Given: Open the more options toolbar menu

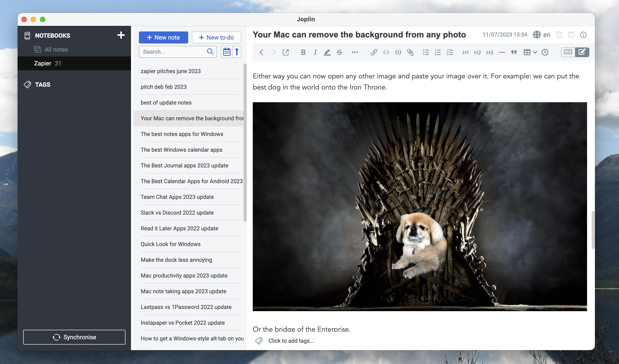Looking at the screenshot, I should 354,52.
